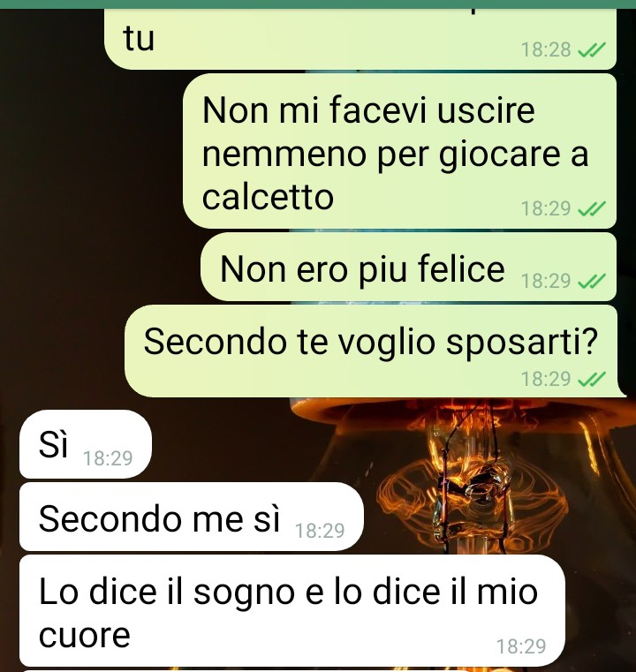The height and width of the screenshot is (672, 636).
Task: Tap 18:29 timestamp under 'cuore' message
Action: (x=521, y=646)
